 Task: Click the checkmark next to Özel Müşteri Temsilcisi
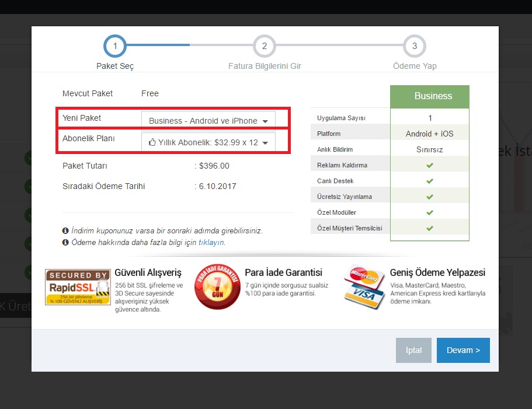[x=430, y=228]
